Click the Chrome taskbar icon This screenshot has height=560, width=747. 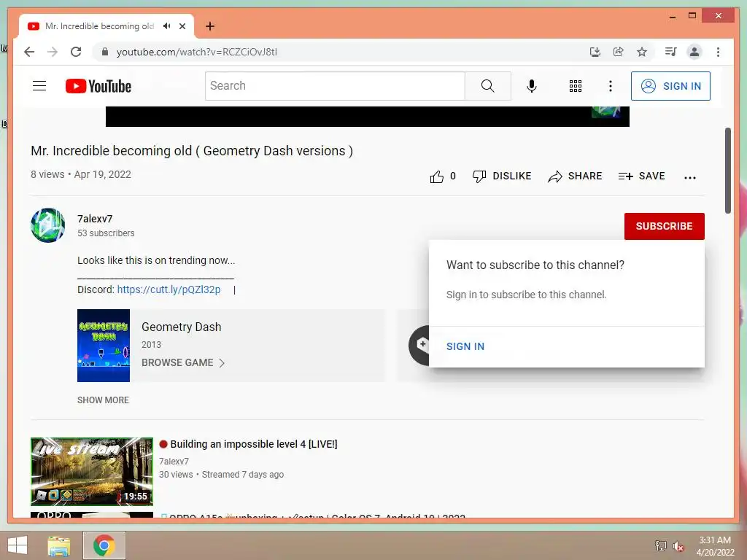[104, 545]
